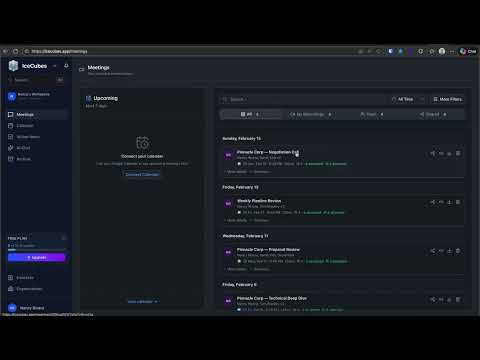Click the Nancy Rivera user avatar
Image resolution: width=480 pixels, height=360 pixels.
click(x=12, y=308)
